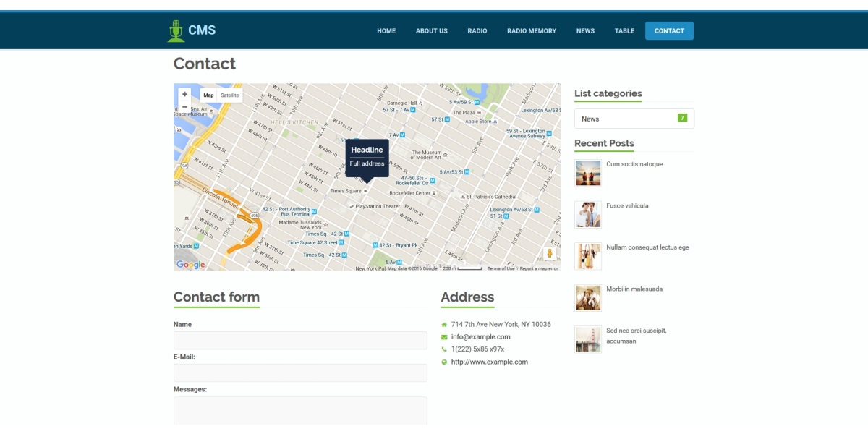Open post 'Cum sociis natoque'
This screenshot has width=868, height=434.
pos(634,164)
